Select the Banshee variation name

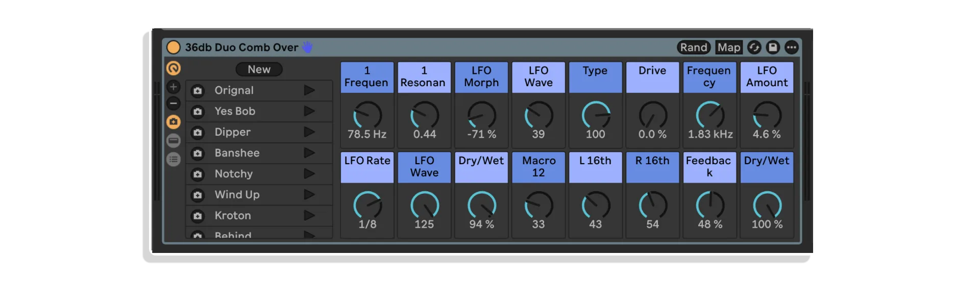(237, 153)
